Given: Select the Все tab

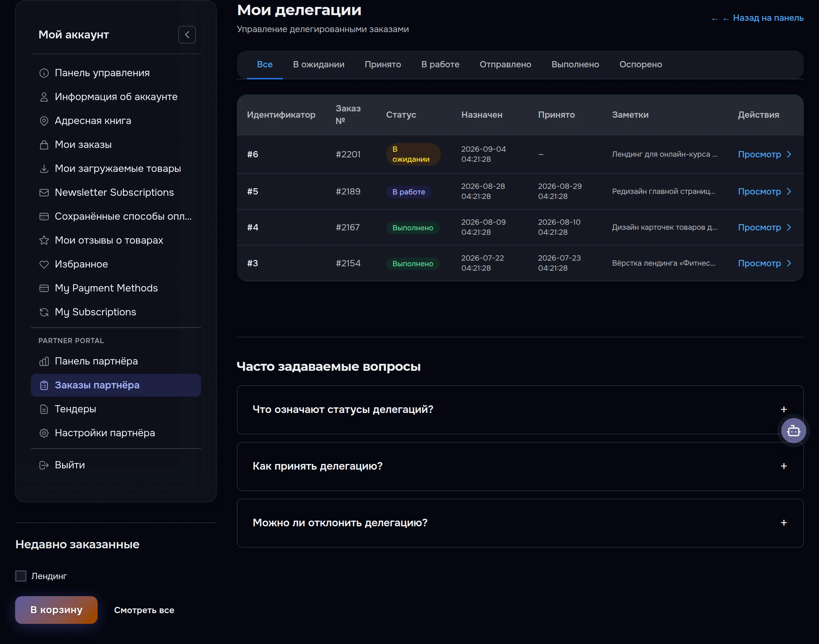Looking at the screenshot, I should (265, 65).
